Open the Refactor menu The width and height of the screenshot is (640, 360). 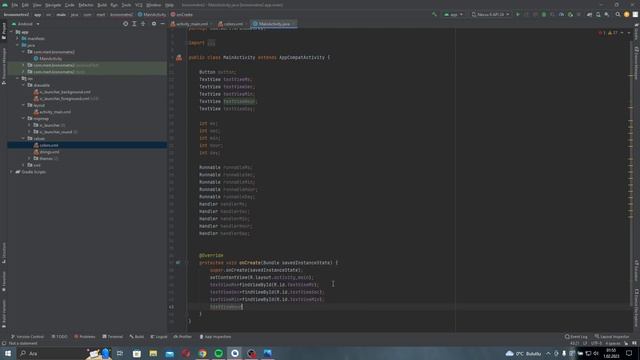tap(86, 5)
